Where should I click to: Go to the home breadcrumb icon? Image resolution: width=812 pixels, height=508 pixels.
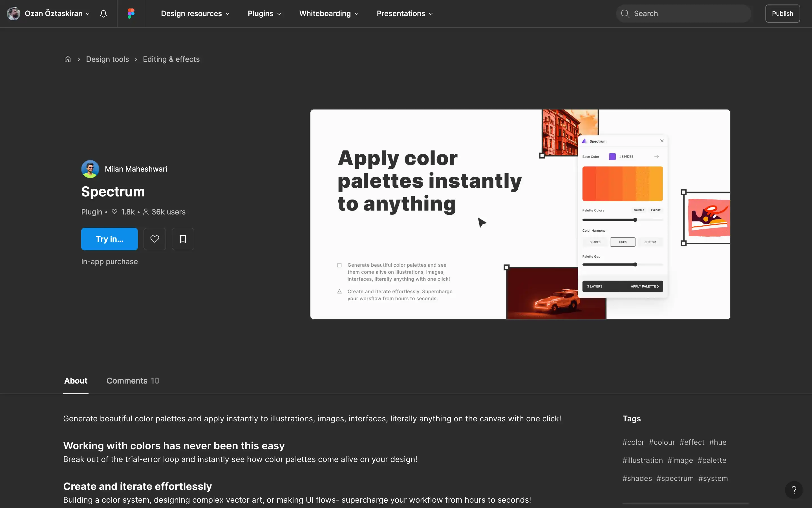67,59
